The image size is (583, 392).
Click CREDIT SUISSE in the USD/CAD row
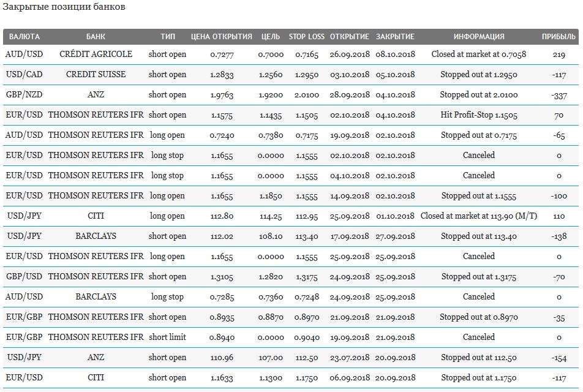96,74
